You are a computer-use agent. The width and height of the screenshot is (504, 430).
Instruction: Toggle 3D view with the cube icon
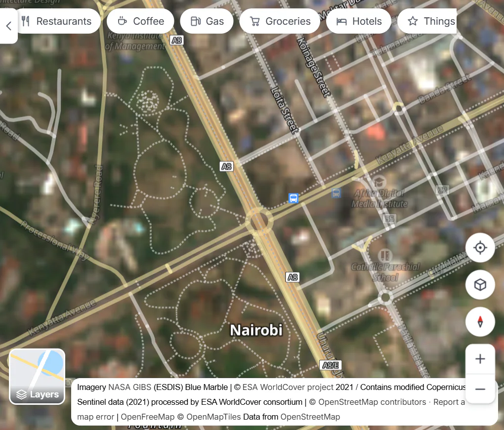pos(480,285)
